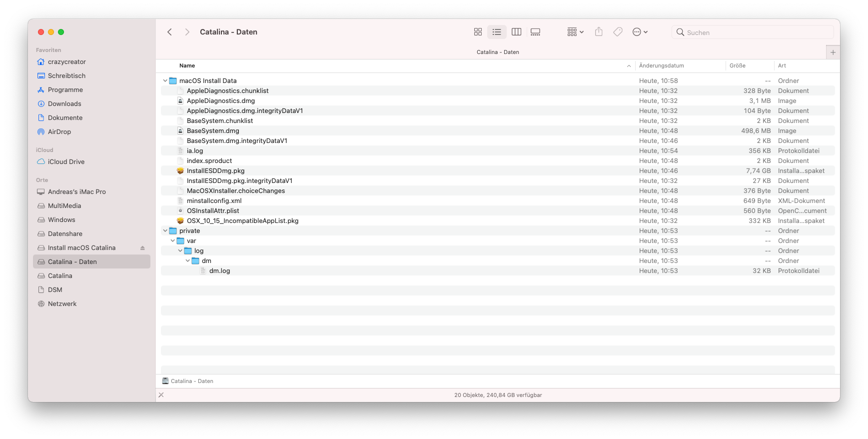The height and width of the screenshot is (439, 868).
Task: Collapse the dm folder
Action: pyautogui.click(x=188, y=260)
